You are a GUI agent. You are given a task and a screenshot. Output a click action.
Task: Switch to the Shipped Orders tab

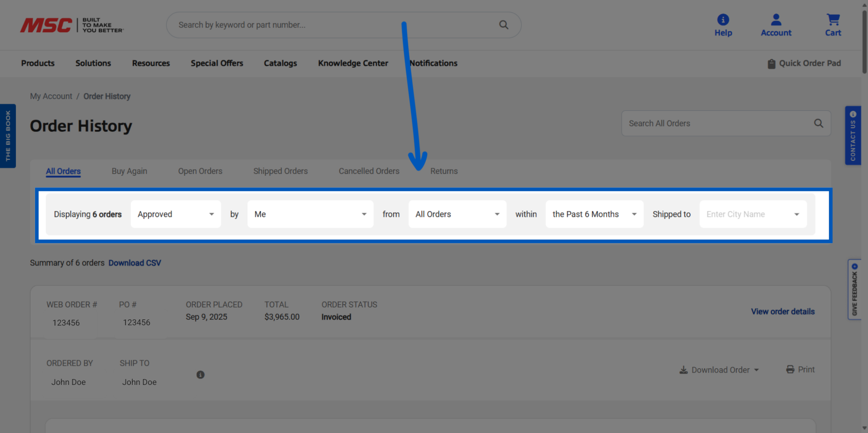(280, 171)
